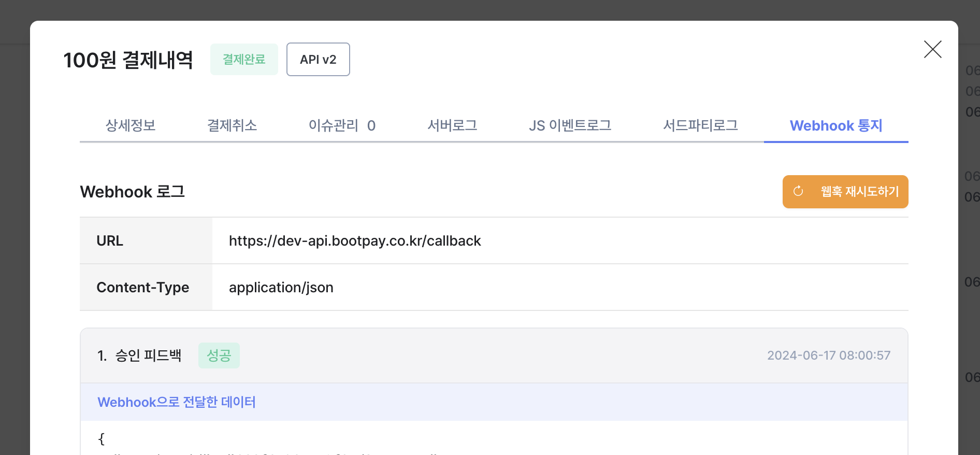The height and width of the screenshot is (455, 980).
Task: Go to the 이슈관리 tab
Action: click(x=341, y=125)
